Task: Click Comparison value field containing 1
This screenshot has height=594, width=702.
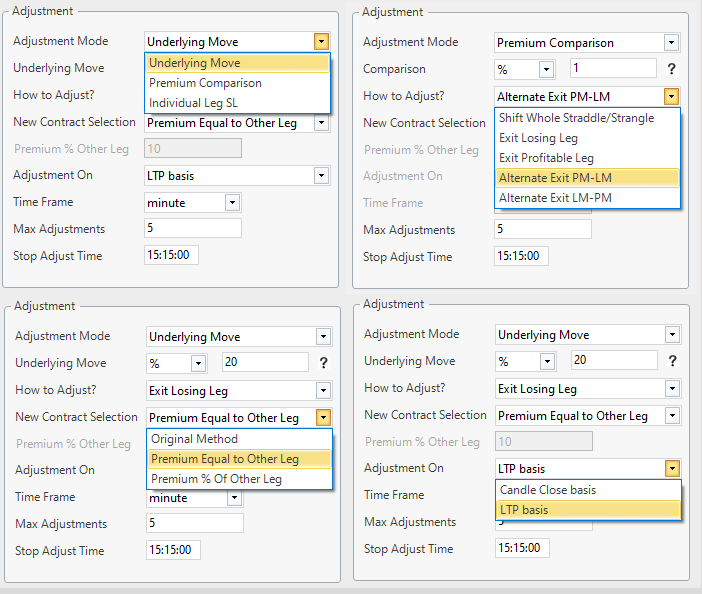Action: (x=612, y=69)
